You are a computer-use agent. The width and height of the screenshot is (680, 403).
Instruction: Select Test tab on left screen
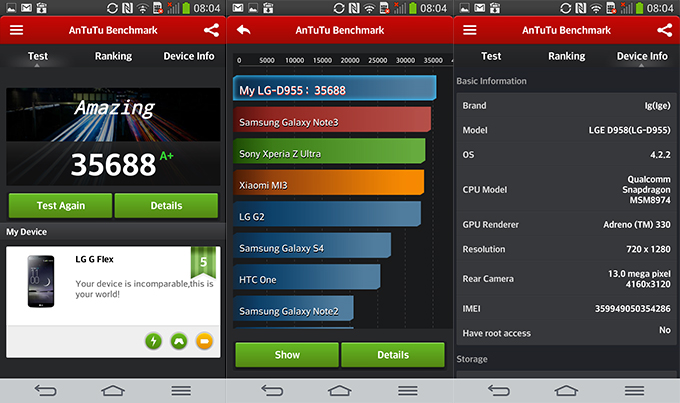(x=38, y=56)
